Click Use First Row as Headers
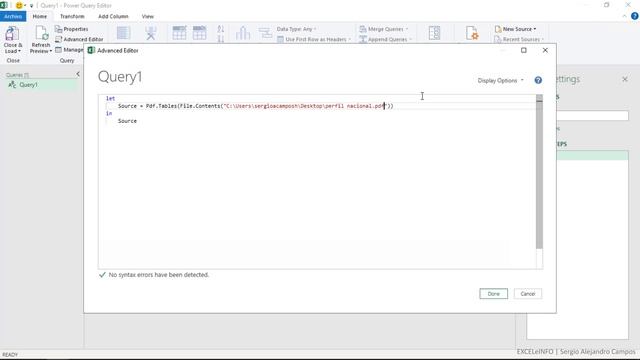This screenshot has width=640, height=360. point(314,39)
